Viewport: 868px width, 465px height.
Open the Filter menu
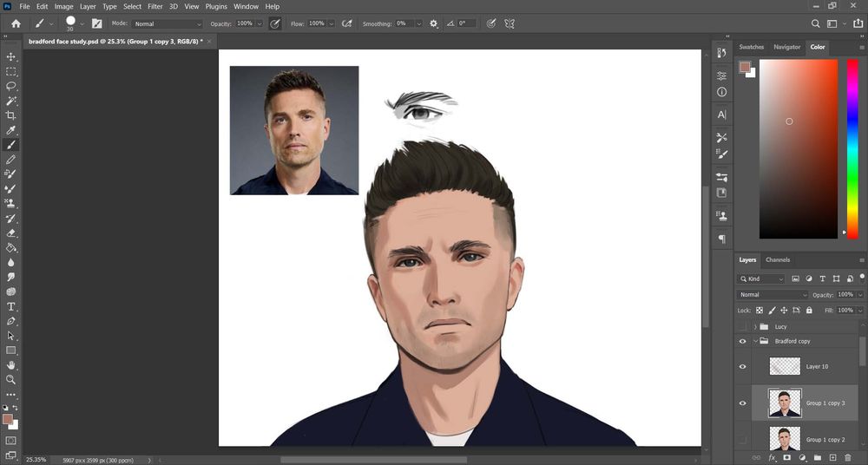click(155, 6)
